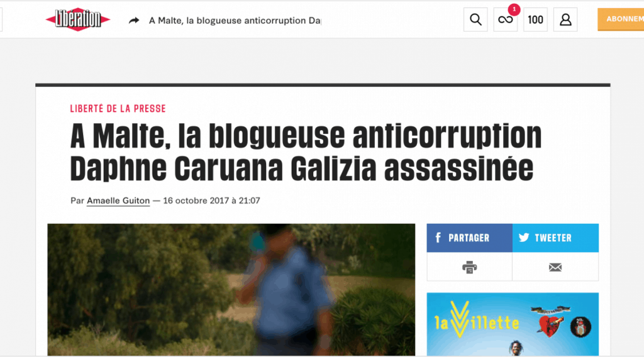Print the article via printer icon
This screenshot has width=644, height=357.
coord(469,267)
